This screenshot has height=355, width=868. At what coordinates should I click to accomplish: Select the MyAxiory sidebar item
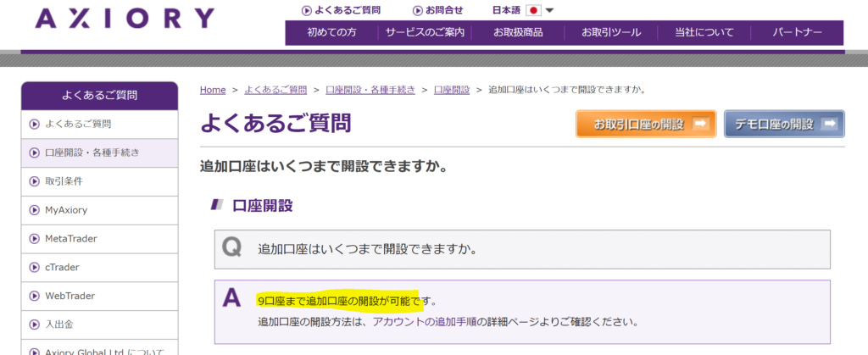click(x=100, y=210)
